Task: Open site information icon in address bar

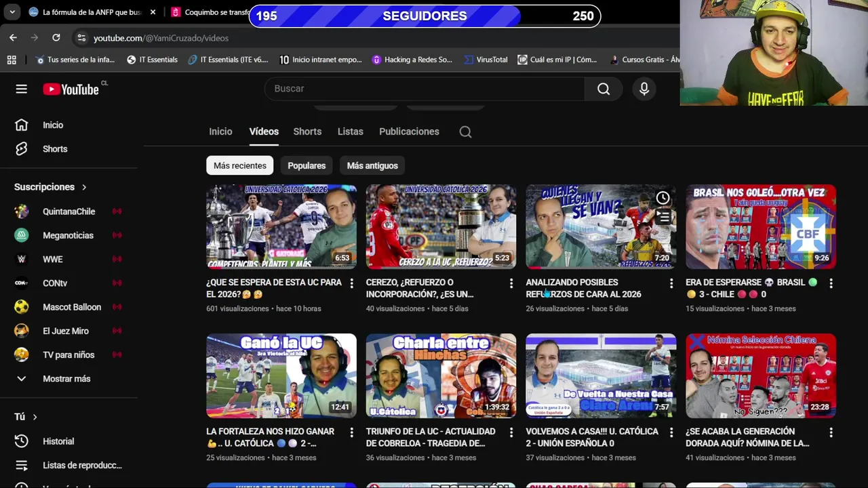Action: [81, 38]
